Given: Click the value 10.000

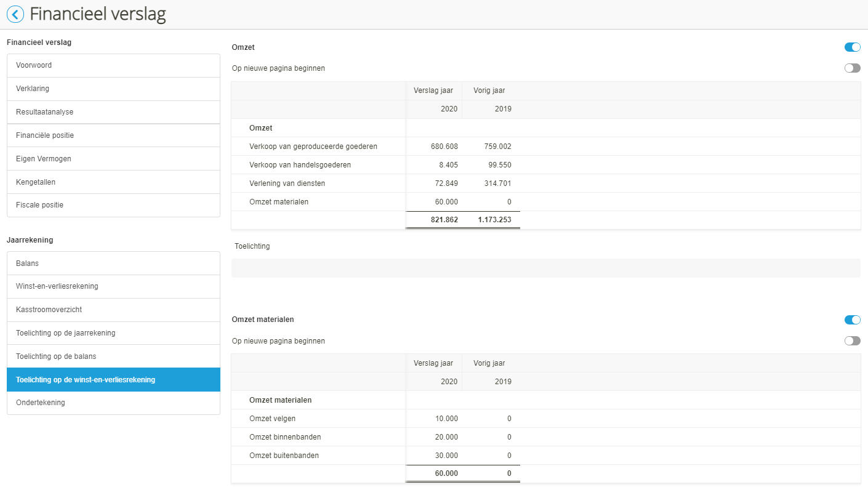Looking at the screenshot, I should [447, 419].
